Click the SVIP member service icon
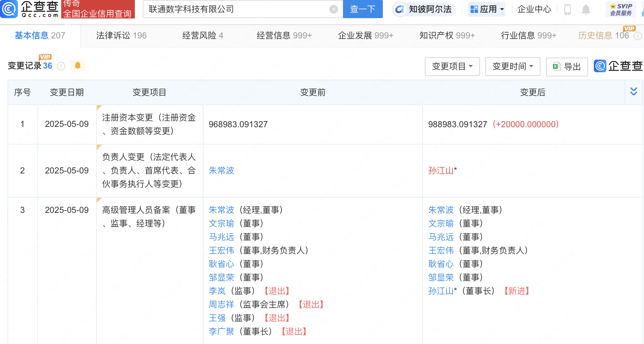 point(621,9)
